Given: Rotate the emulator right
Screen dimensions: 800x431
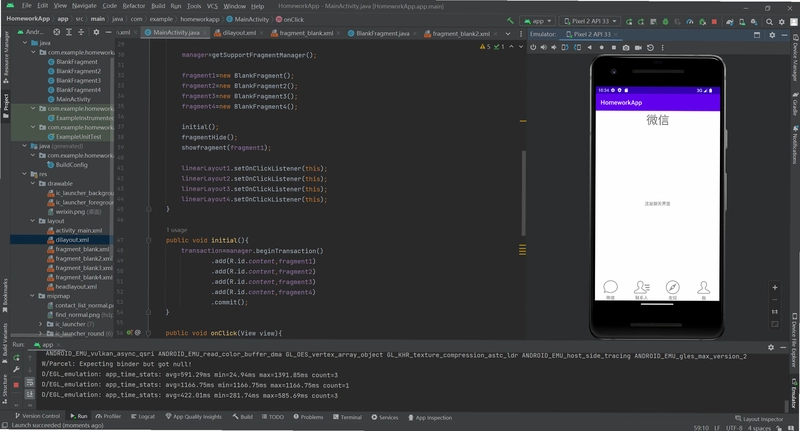Looking at the screenshot, I should pos(578,47).
